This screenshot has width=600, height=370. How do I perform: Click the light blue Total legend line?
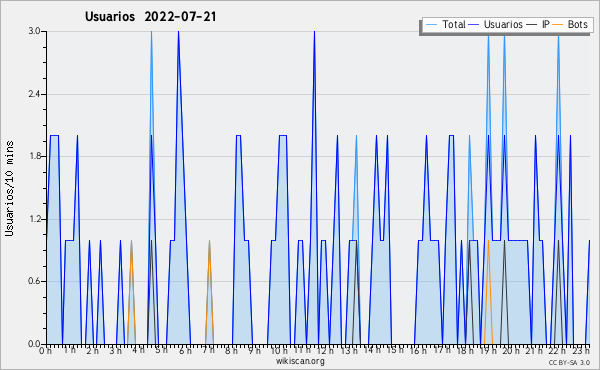click(x=431, y=25)
